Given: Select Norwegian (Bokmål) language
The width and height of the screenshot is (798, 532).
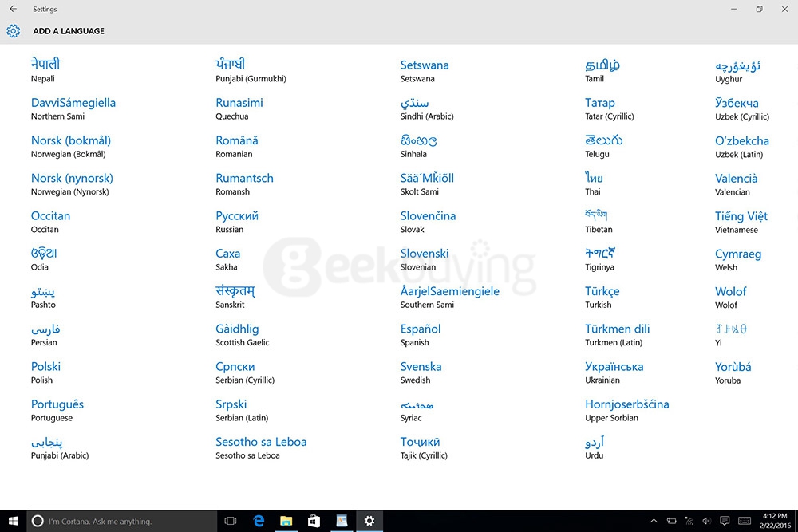Looking at the screenshot, I should click(x=70, y=146).
